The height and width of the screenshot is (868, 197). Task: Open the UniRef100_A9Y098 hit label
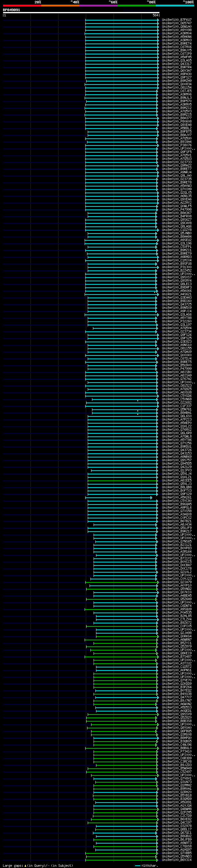pyautogui.click(x=176, y=30)
